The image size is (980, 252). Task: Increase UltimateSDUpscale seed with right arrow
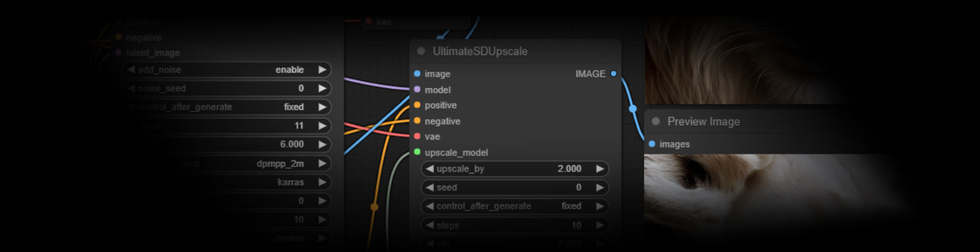(x=600, y=188)
